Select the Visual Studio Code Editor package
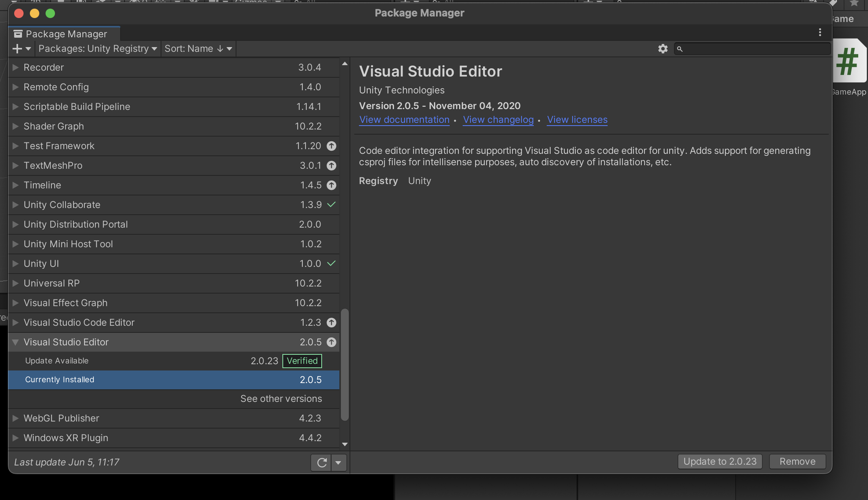 (x=174, y=323)
